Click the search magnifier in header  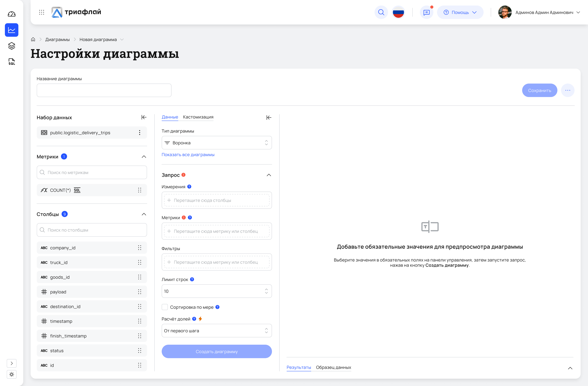point(381,12)
